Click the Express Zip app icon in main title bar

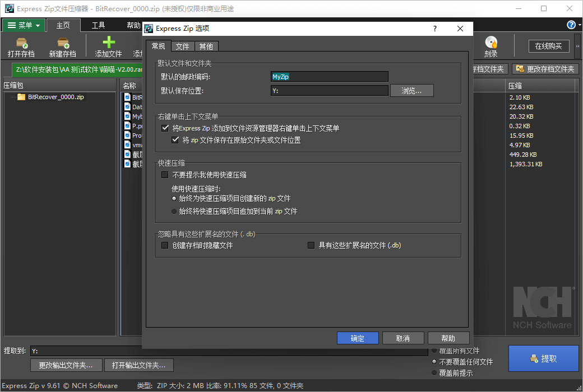click(9, 8)
